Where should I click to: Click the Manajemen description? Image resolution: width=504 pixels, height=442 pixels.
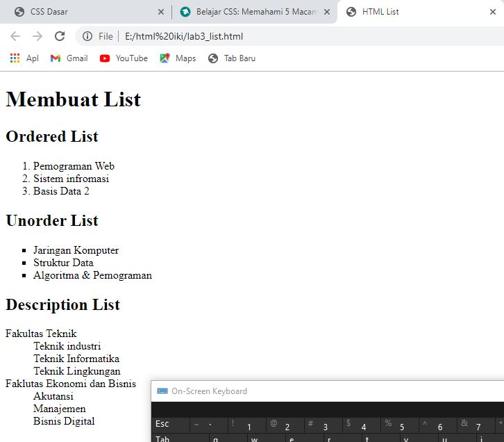pyautogui.click(x=60, y=409)
